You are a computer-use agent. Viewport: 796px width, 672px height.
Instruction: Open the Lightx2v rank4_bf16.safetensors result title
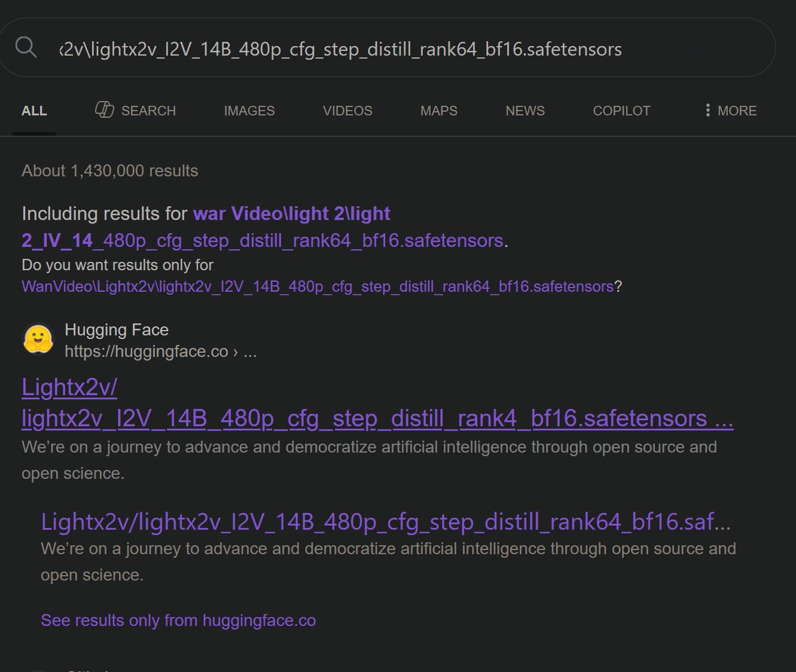pyautogui.click(x=377, y=404)
